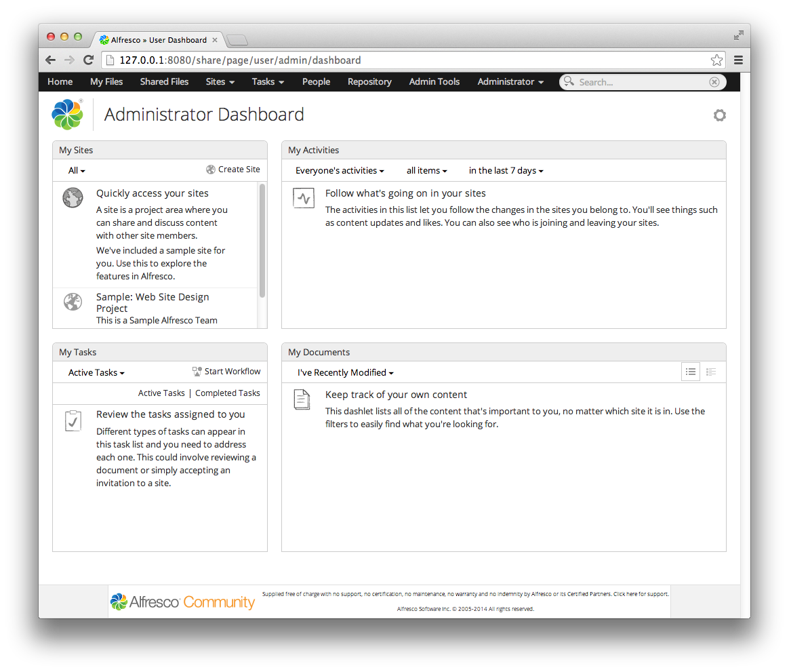Click the activity pulse icon in My Activities

(x=304, y=198)
